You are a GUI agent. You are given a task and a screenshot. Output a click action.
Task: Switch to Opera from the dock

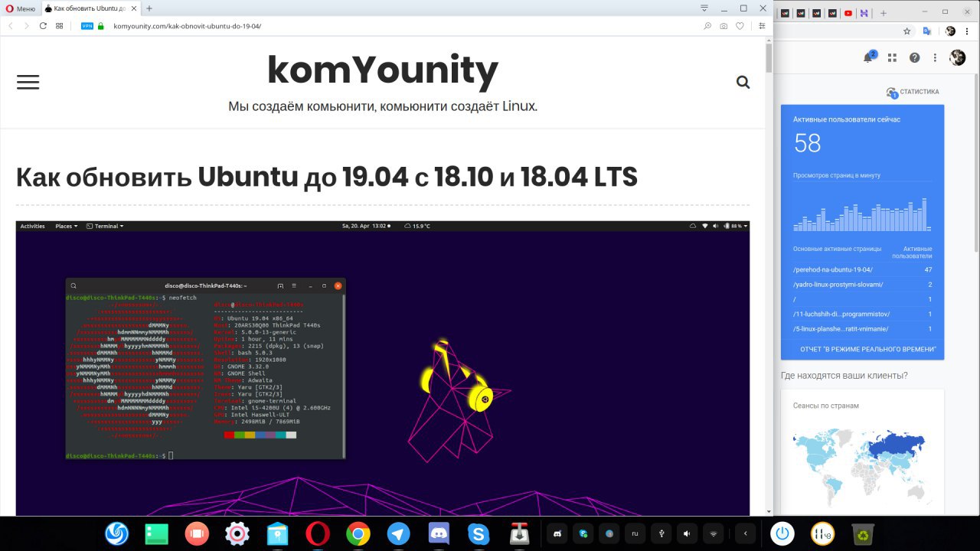[x=318, y=533]
